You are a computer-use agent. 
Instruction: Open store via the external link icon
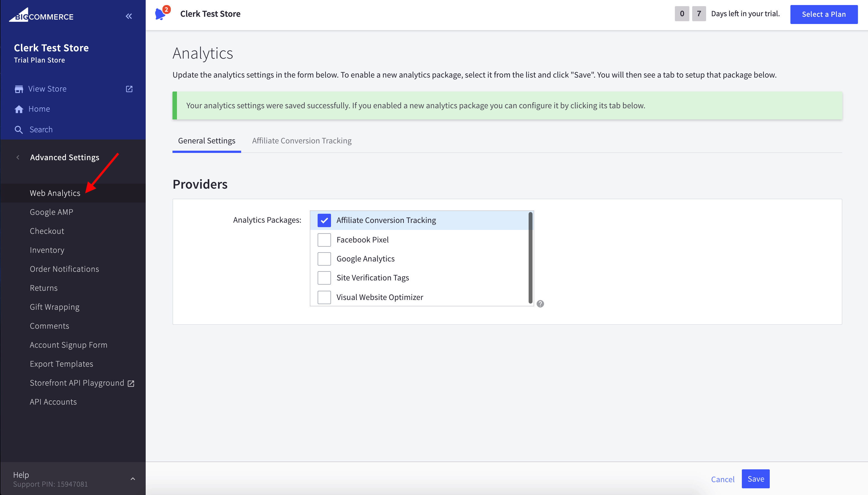point(130,89)
